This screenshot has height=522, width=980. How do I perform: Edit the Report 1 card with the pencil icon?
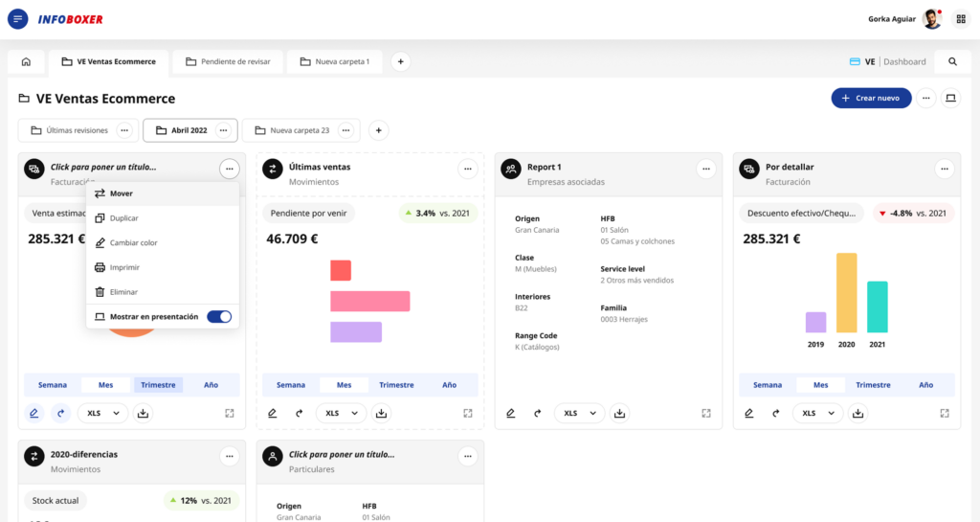coord(511,414)
